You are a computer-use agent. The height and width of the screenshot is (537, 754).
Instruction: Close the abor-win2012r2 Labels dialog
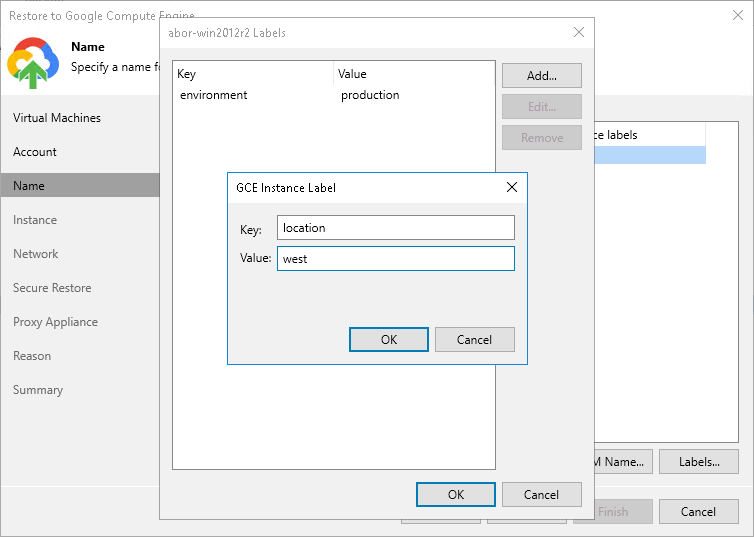[578, 32]
